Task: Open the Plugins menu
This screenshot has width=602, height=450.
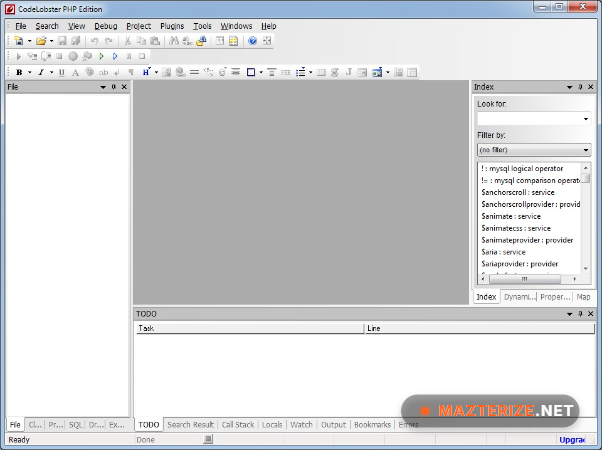Action: (x=172, y=26)
